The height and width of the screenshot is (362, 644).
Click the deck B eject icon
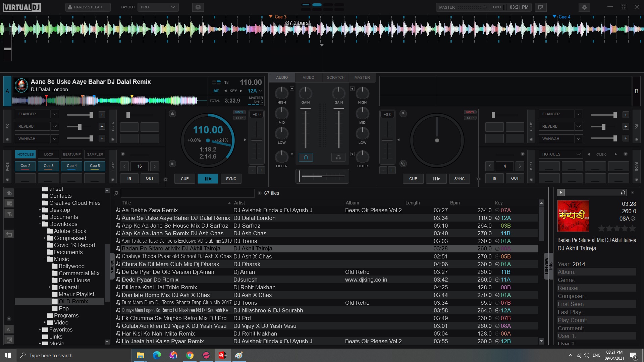[x=403, y=114]
